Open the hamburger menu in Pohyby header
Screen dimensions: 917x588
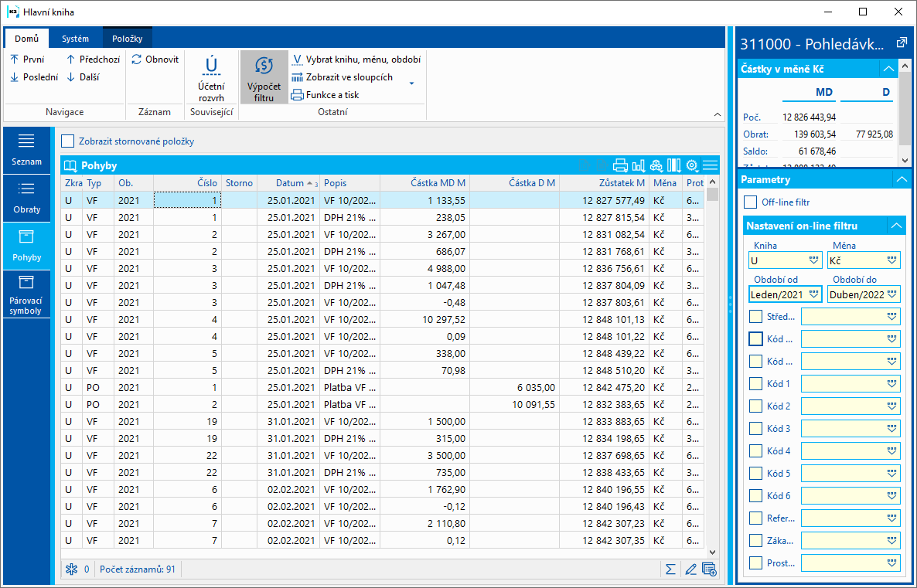(x=710, y=165)
